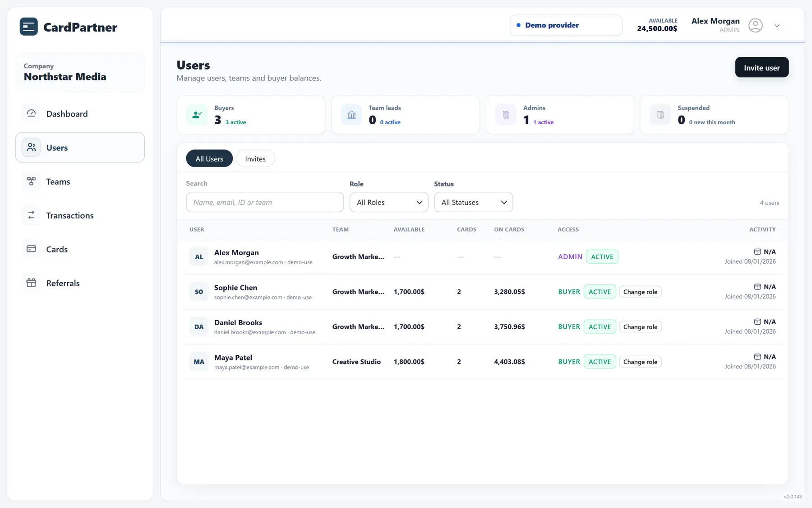Image resolution: width=812 pixels, height=508 pixels.
Task: Click the SO avatar for Sophie Chen
Action: pyautogui.click(x=199, y=292)
